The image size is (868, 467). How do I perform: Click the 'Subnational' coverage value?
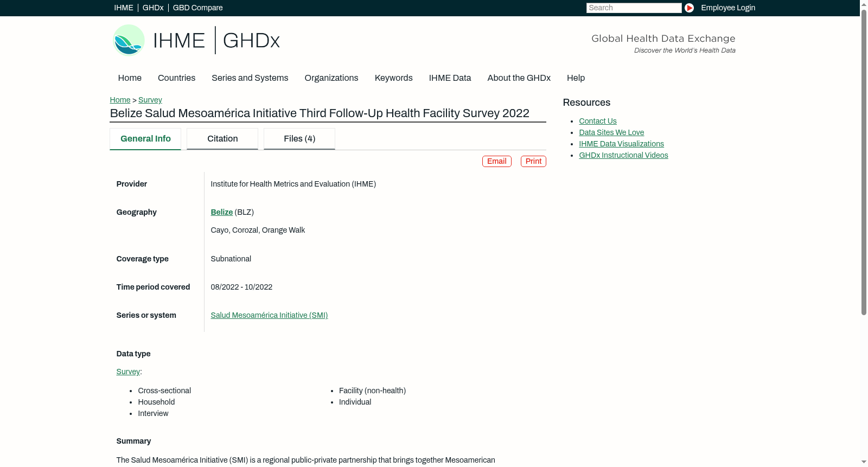[231, 259]
